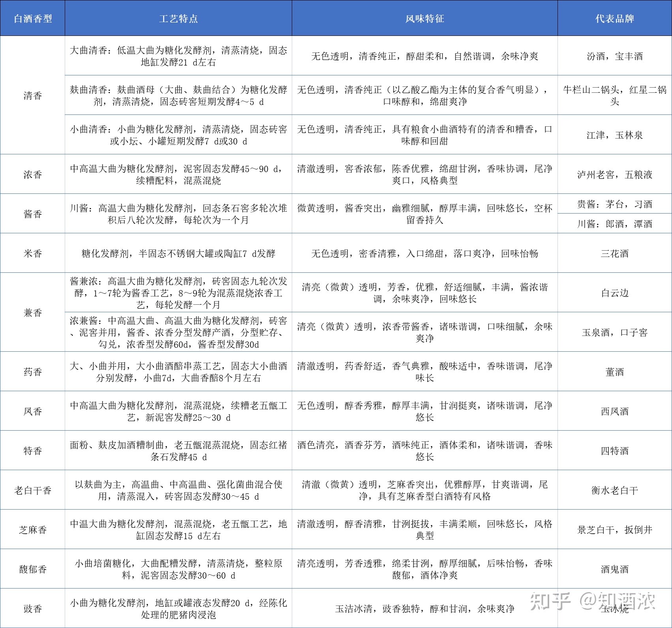This screenshot has height=628, width=672.
Task: Click the 景芝白干，扳倒井 brand cell
Action: coord(615,529)
